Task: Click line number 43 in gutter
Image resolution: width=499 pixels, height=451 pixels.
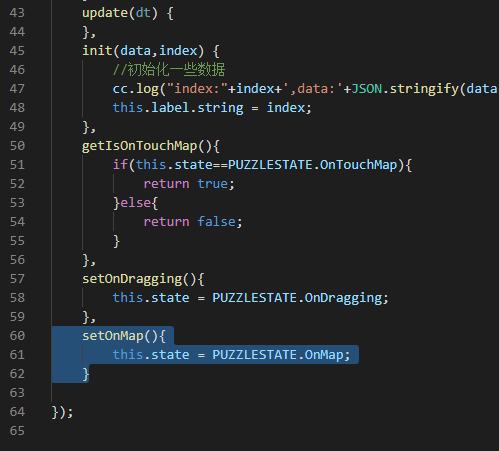Action: pos(17,13)
